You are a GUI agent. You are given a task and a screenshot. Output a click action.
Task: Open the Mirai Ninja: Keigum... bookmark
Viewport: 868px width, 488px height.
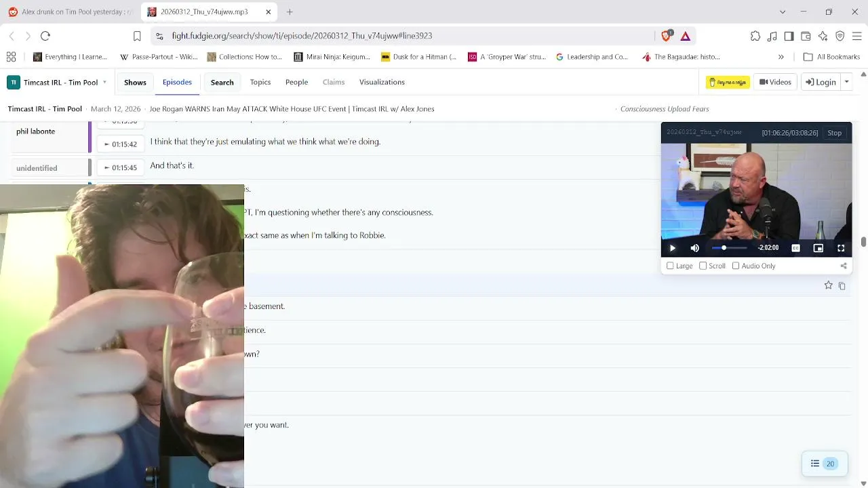pyautogui.click(x=332, y=57)
